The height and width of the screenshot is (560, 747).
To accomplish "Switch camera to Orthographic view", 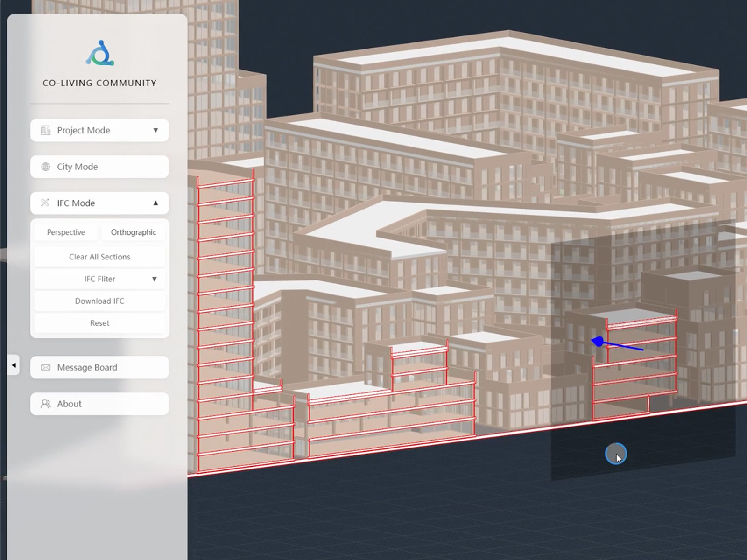I will tap(133, 232).
